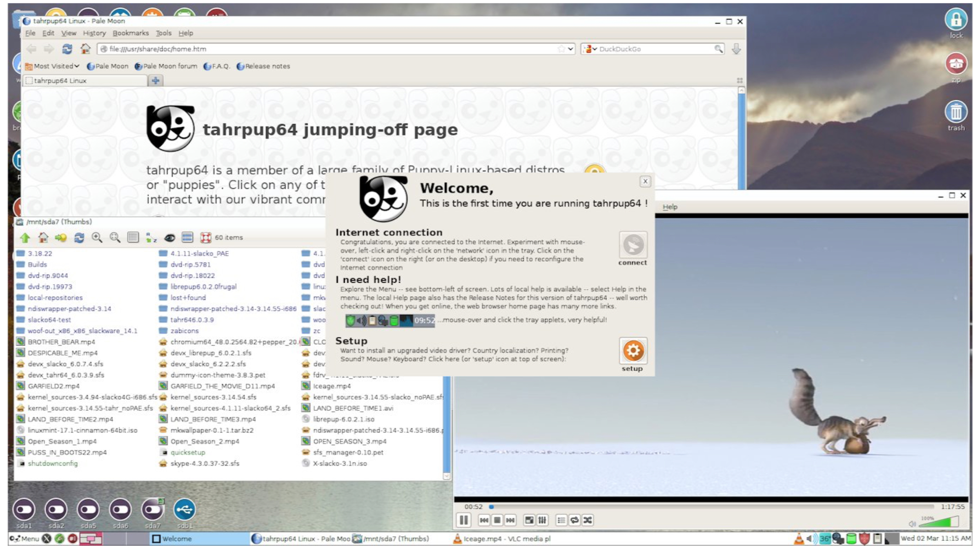
Task: Click the connect button in Welcome dialog
Action: pyautogui.click(x=633, y=245)
